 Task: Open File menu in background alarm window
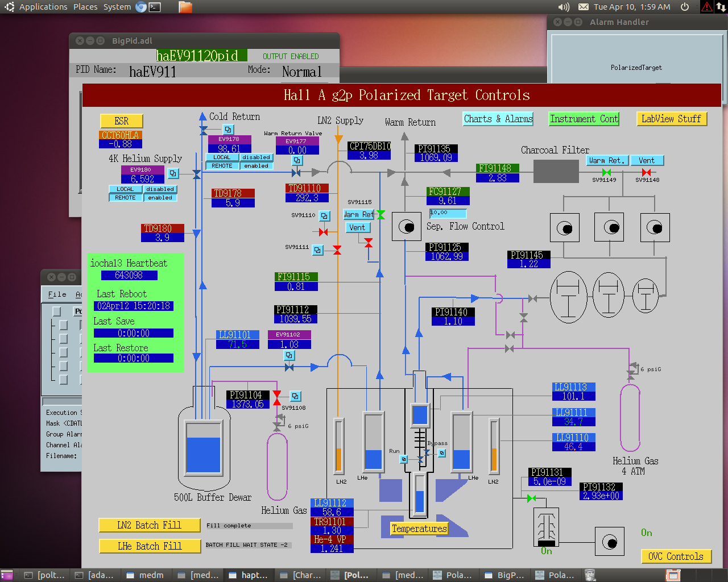(x=57, y=294)
